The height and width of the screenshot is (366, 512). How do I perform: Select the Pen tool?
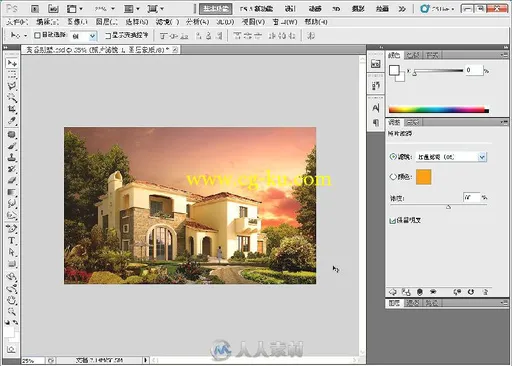[x=12, y=229]
